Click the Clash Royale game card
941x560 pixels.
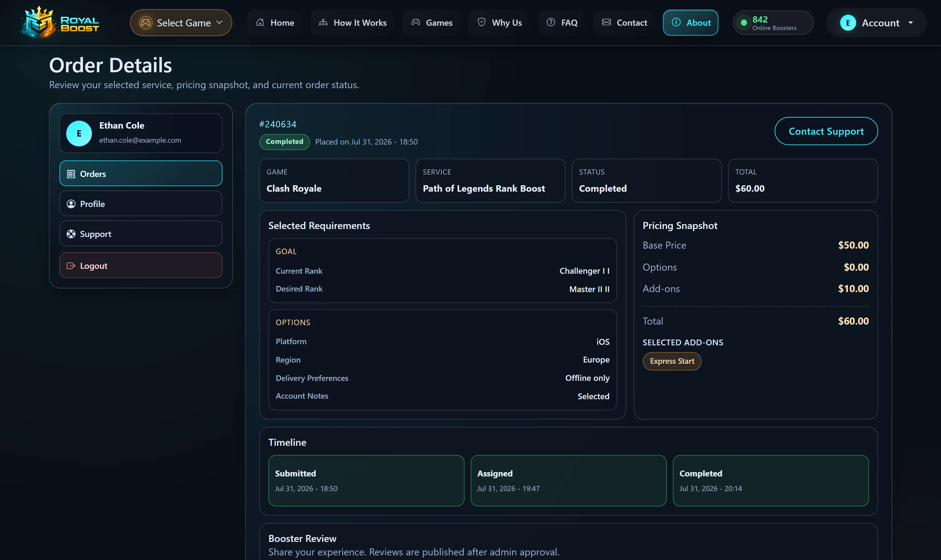tap(334, 180)
